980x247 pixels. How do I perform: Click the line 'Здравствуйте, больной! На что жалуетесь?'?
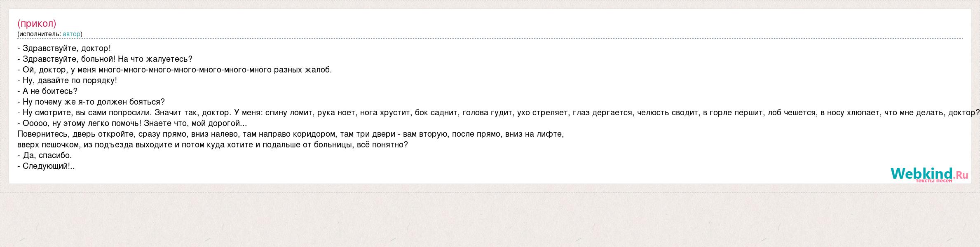[x=105, y=59]
